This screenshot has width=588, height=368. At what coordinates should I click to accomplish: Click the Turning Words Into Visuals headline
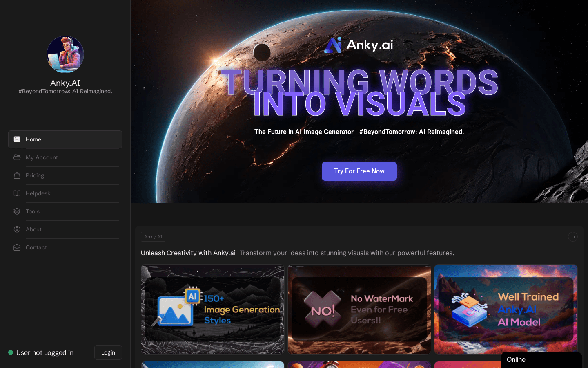pos(359,93)
